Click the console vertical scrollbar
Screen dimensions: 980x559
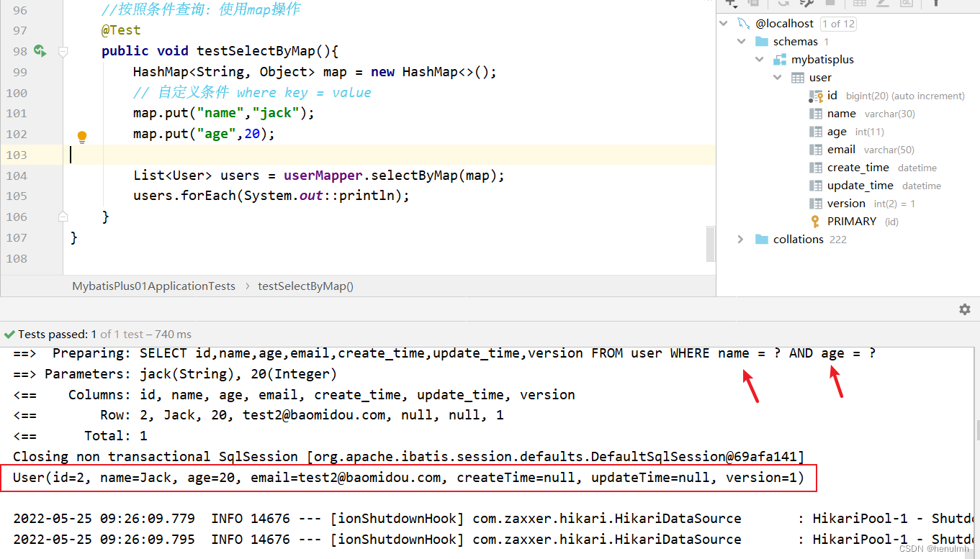tap(976, 430)
